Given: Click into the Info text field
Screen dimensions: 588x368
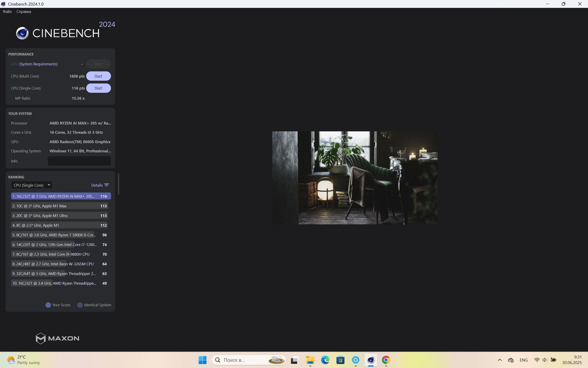Looking at the screenshot, I should click(x=79, y=161).
